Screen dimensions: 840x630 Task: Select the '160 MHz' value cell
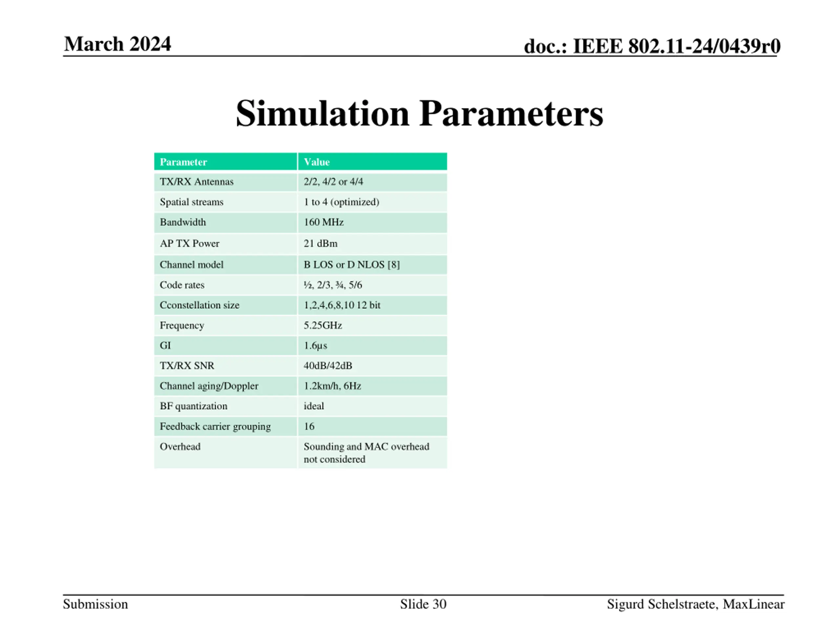[x=372, y=222]
